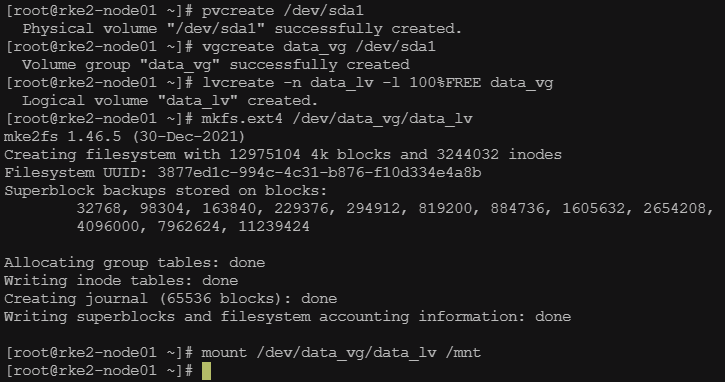Click the 'Logical volume data_lv created' output
The height and width of the screenshot is (382, 725).
tap(170, 101)
